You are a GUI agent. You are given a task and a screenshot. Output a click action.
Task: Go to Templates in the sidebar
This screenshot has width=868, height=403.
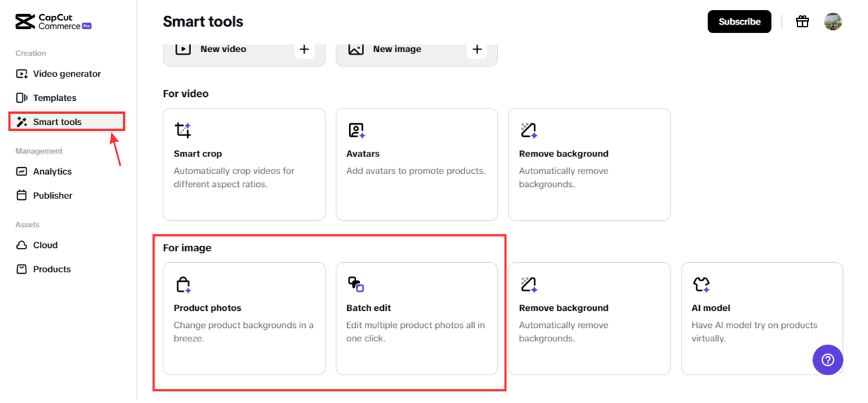(x=54, y=98)
